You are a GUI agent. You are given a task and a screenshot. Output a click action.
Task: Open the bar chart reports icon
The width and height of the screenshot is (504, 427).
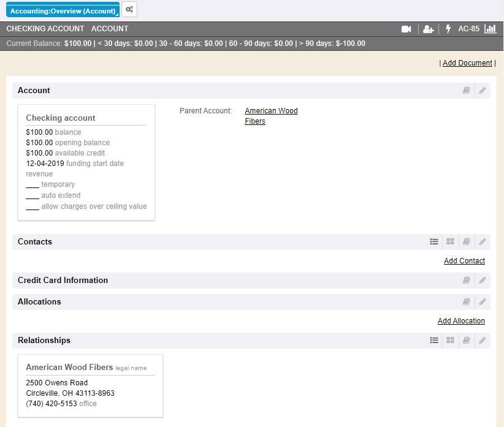(490, 29)
